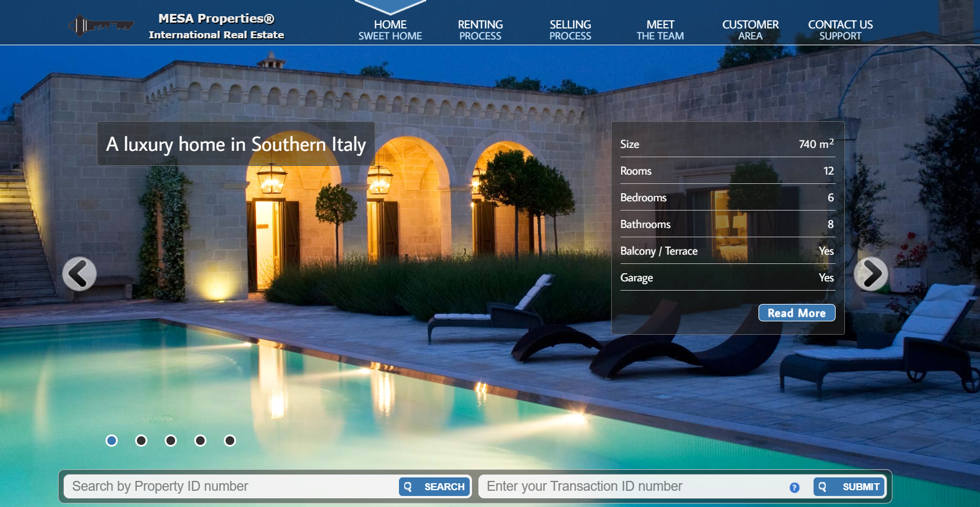
Task: Advance to next slide arrow
Action: (x=870, y=274)
